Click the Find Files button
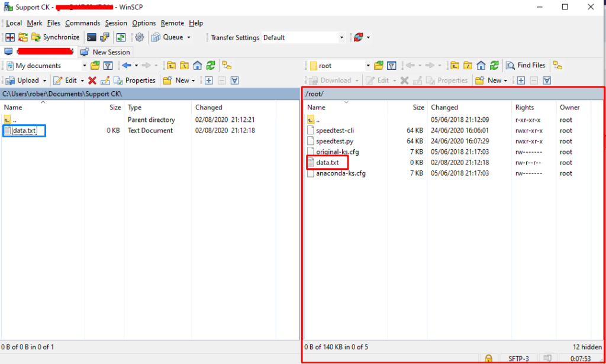 (x=526, y=65)
